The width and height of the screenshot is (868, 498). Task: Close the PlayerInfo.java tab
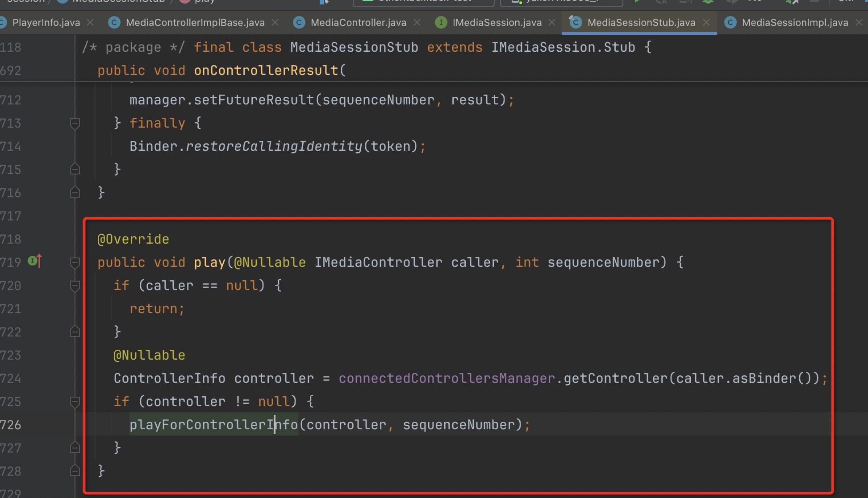tap(90, 22)
